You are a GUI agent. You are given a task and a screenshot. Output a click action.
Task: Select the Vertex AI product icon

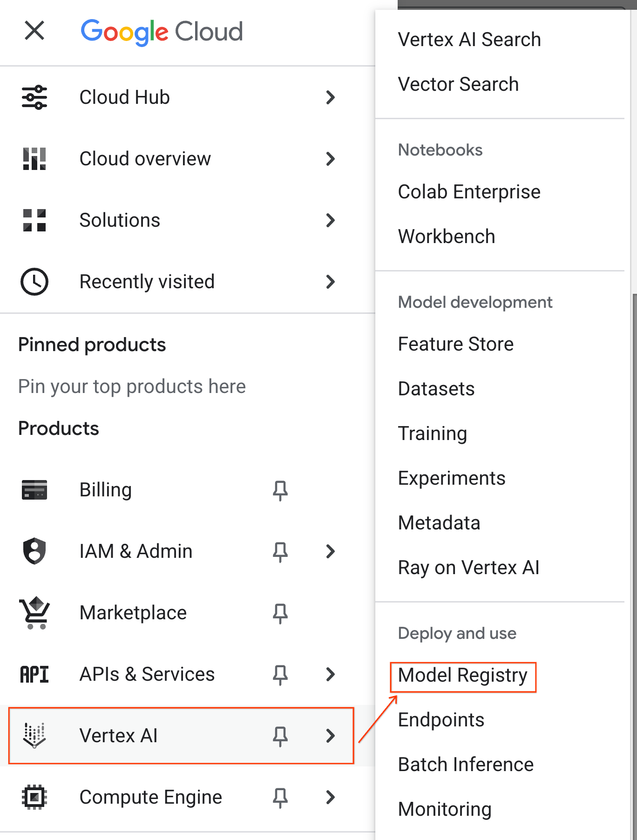[x=34, y=736]
